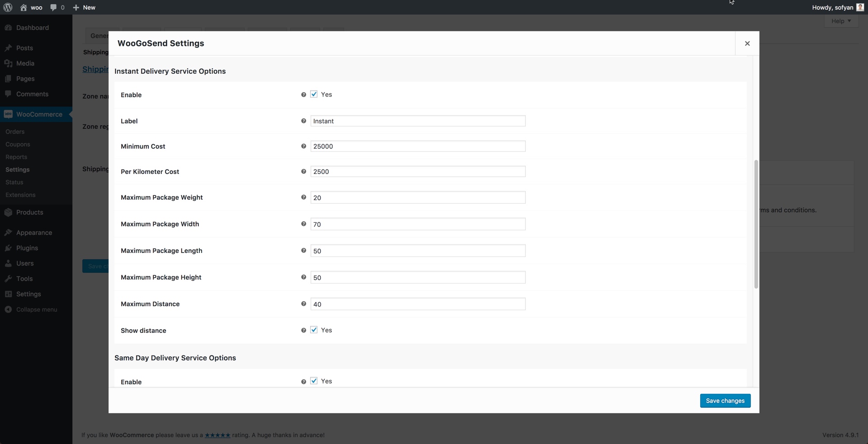Click Save changes in the modal
868x444 pixels.
725,401
